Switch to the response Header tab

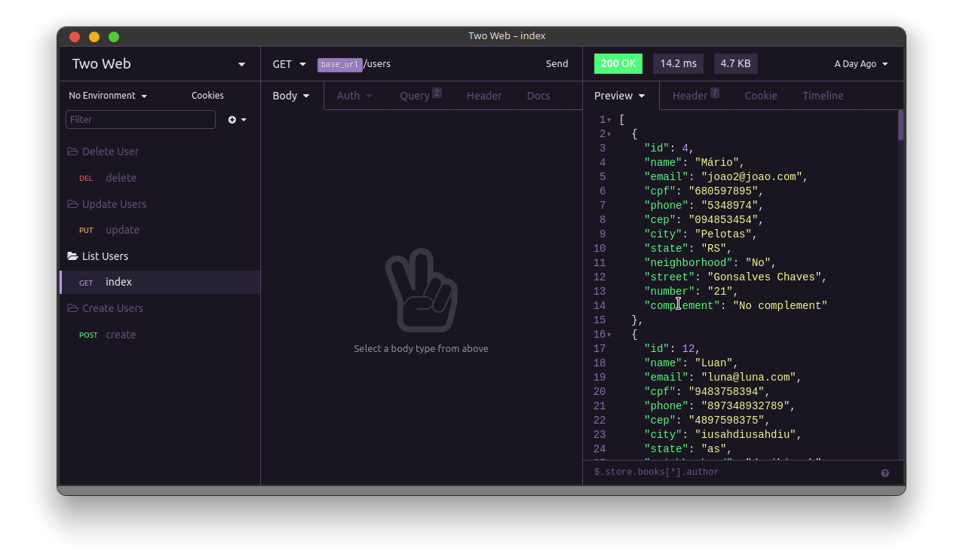[x=695, y=96]
